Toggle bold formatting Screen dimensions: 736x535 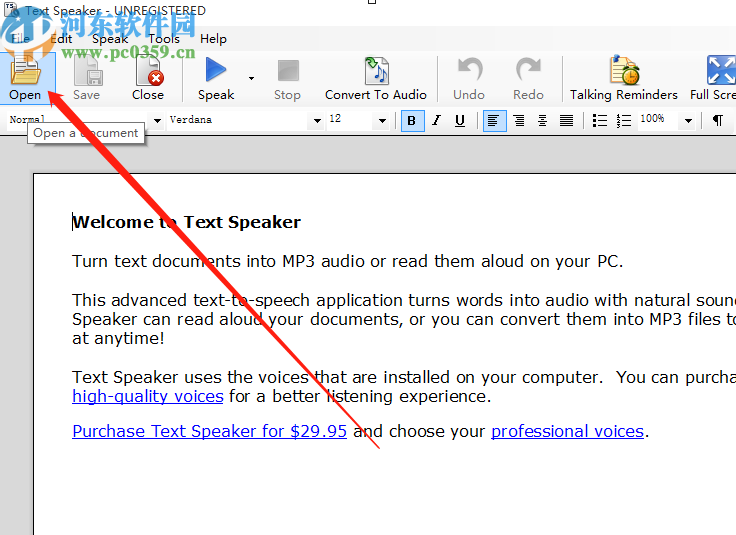(x=413, y=121)
